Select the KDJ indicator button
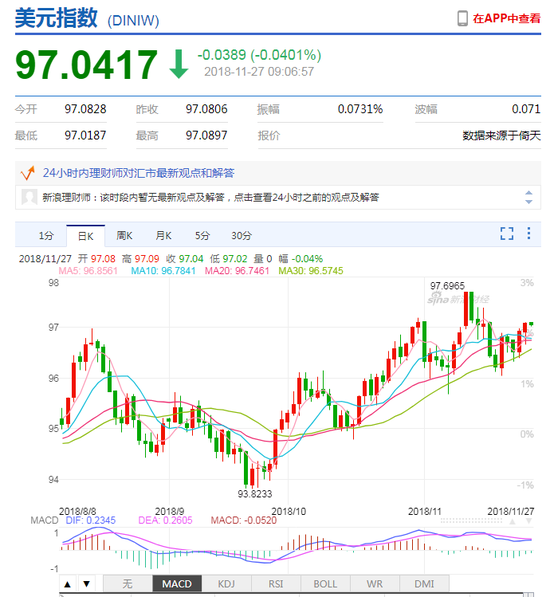The height and width of the screenshot is (597, 550). point(226,584)
